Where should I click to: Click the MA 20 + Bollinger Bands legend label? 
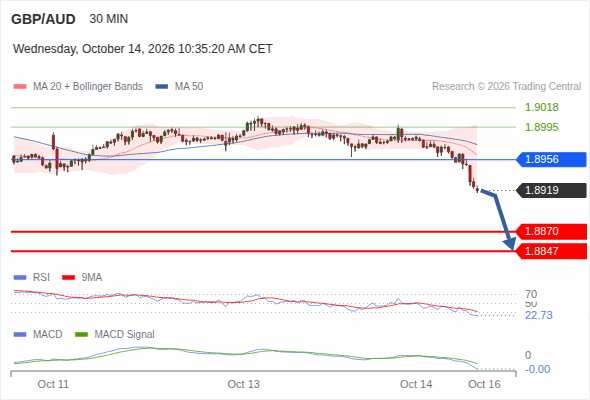[x=88, y=87]
